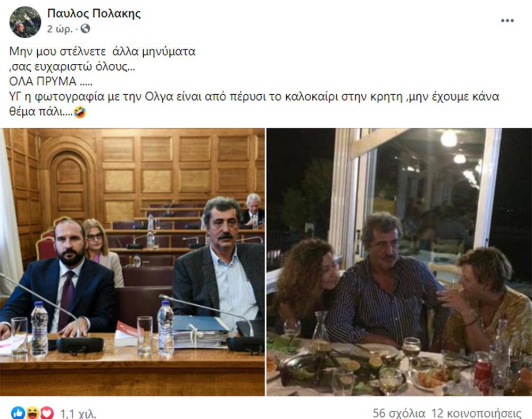Show the 12 κοινοποιήσεις shares list
532x419 pixels.
pyautogui.click(x=476, y=413)
